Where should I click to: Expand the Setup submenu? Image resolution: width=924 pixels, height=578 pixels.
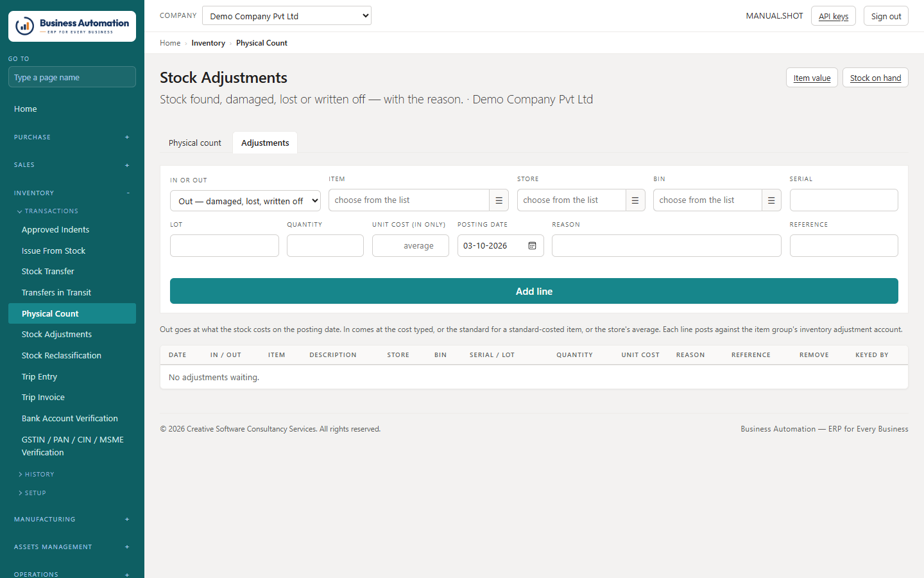coord(32,493)
